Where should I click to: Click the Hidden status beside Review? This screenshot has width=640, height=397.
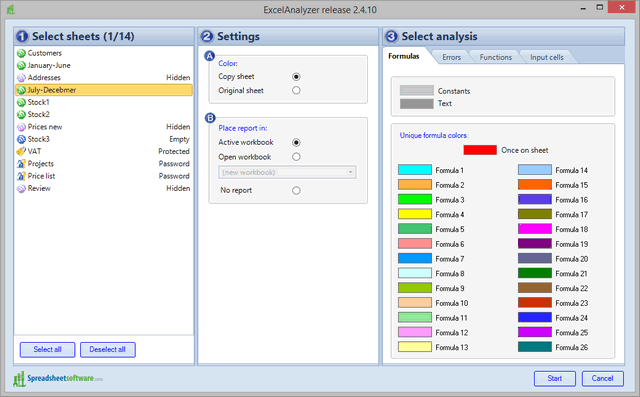click(178, 188)
